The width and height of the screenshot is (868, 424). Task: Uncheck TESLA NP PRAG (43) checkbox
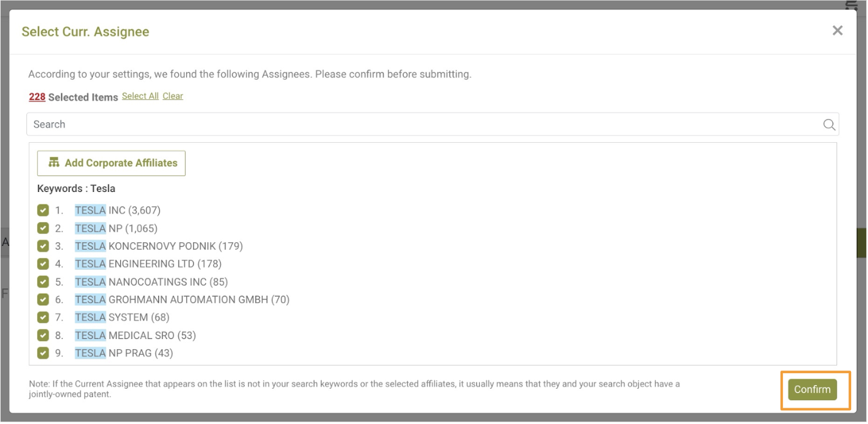pyautogui.click(x=43, y=353)
